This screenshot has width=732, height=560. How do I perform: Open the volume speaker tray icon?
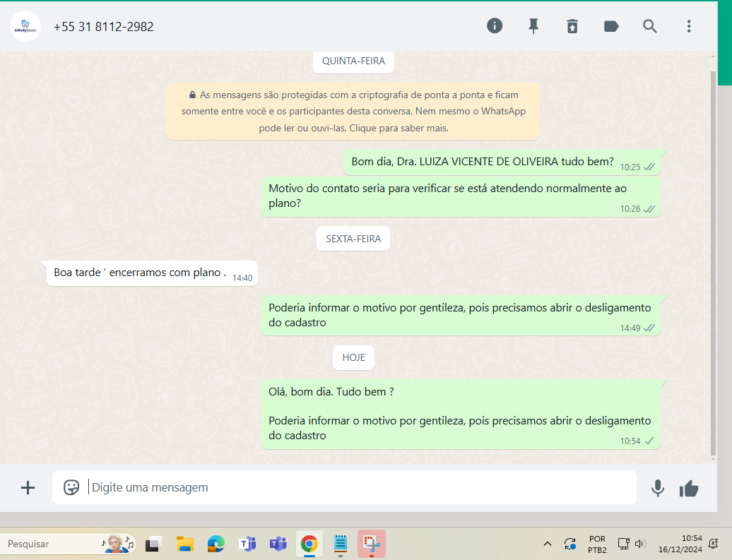639,544
